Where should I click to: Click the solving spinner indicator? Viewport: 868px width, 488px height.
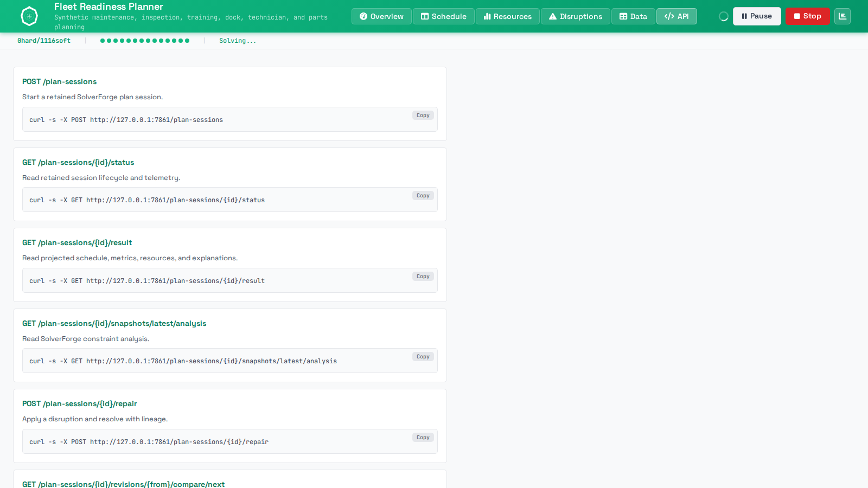pos(724,16)
